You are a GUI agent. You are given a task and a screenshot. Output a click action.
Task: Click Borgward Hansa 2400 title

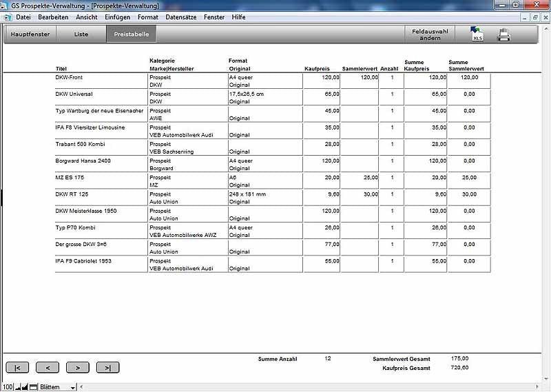[83, 161]
